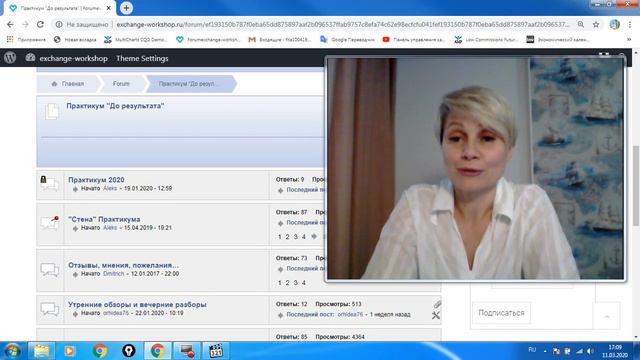Image resolution: width=640 pixels, height=360 pixels.
Task: Open topic Утренние обзоры и вечерние разборы
Action: 137,304
